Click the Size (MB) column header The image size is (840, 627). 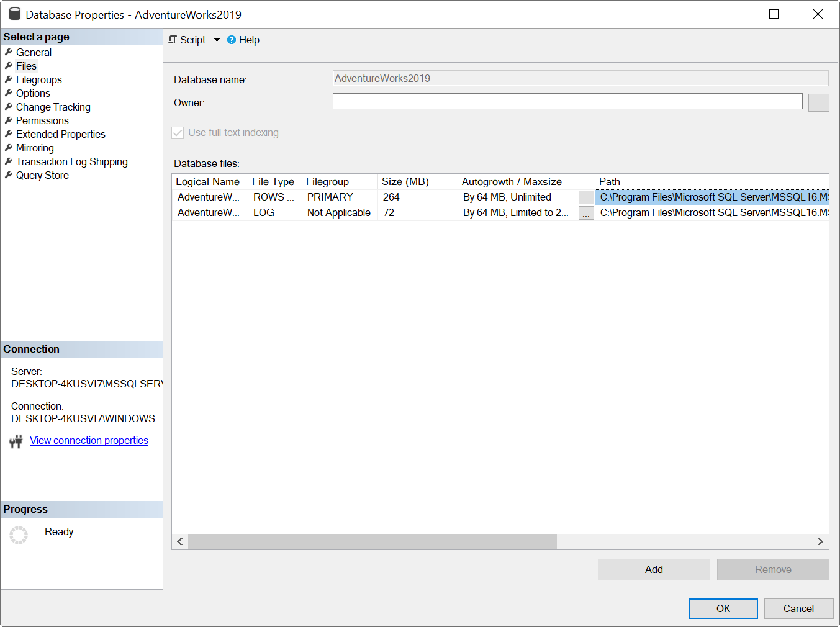(x=418, y=181)
